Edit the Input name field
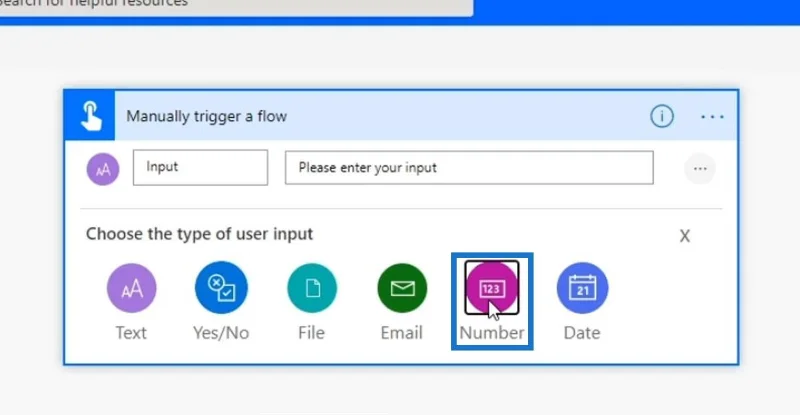The width and height of the screenshot is (800, 415). 201,167
